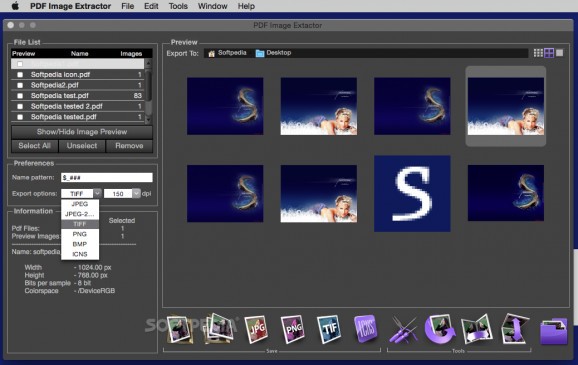
Task: Click the file list scroll up arrow
Action: pos(148,63)
